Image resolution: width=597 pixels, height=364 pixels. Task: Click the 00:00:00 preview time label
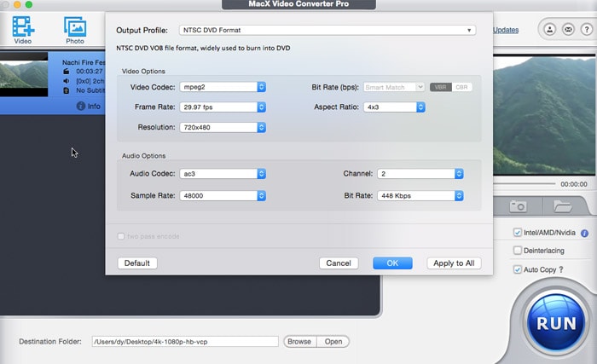[573, 184]
